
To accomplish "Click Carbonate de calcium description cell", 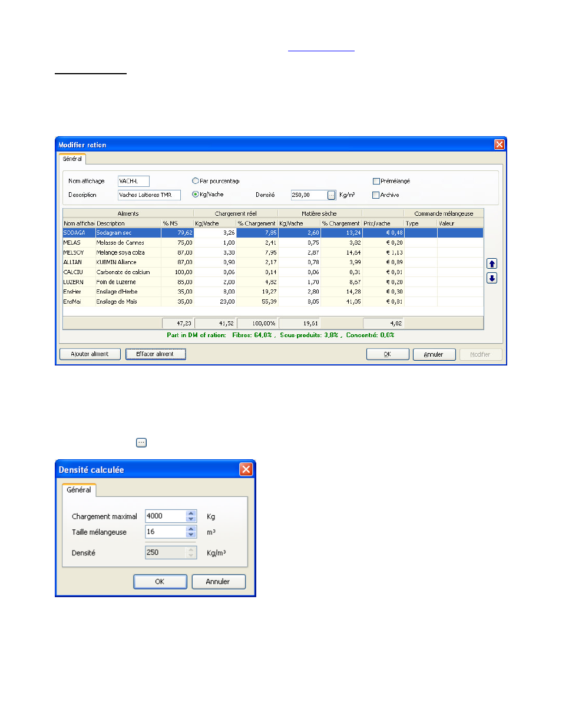I will pyautogui.click(x=128, y=272).
